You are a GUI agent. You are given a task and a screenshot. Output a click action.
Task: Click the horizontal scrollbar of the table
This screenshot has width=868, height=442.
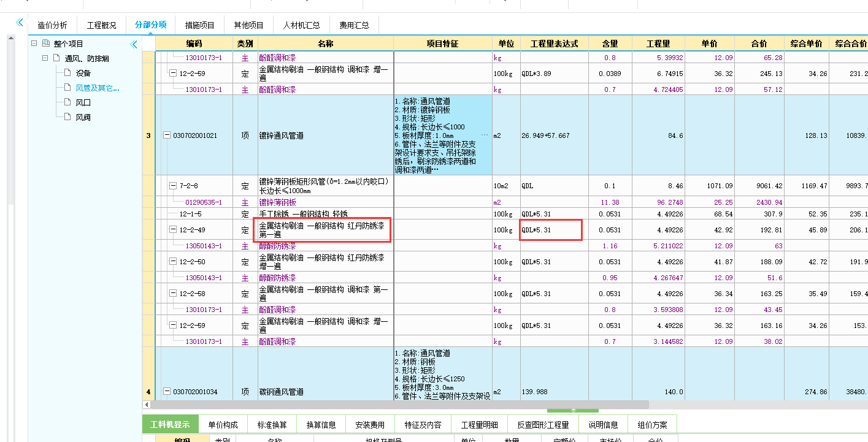(x=399, y=405)
